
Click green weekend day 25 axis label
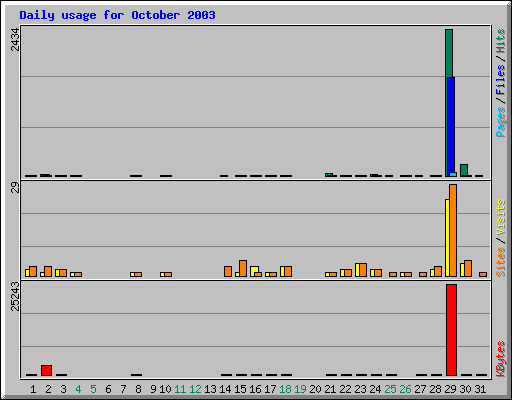390,389
